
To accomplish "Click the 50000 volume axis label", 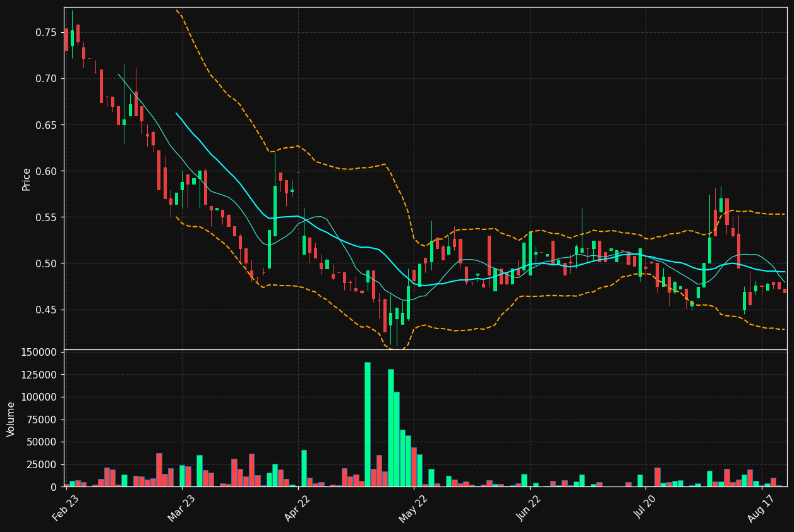I will click(42, 442).
